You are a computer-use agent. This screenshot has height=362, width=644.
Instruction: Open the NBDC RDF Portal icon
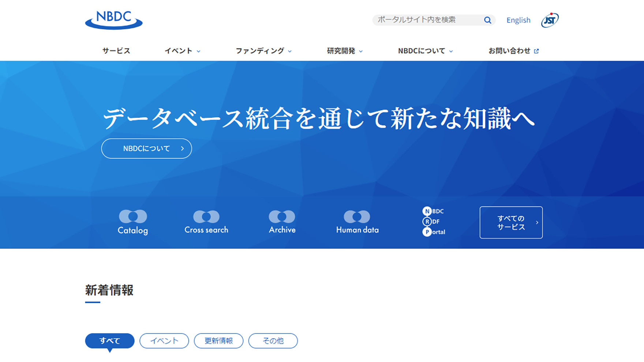pyautogui.click(x=434, y=222)
